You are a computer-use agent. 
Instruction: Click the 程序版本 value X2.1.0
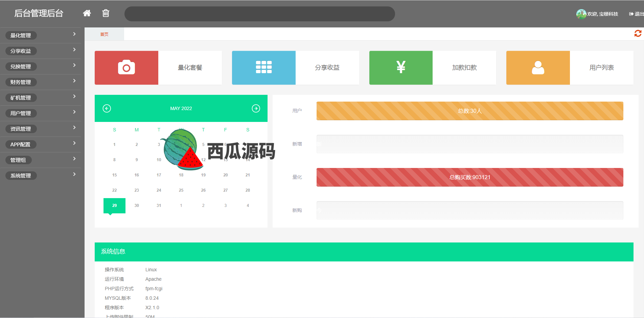[x=152, y=308]
